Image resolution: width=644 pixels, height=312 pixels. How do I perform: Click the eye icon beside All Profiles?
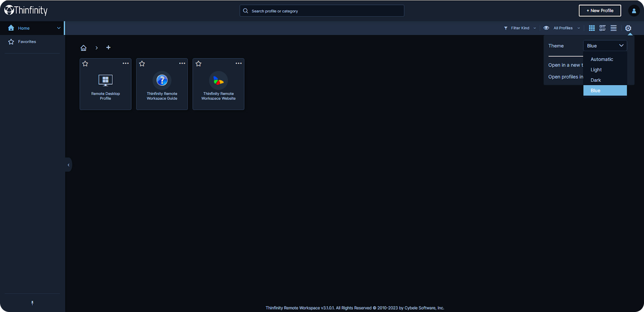coord(546,28)
